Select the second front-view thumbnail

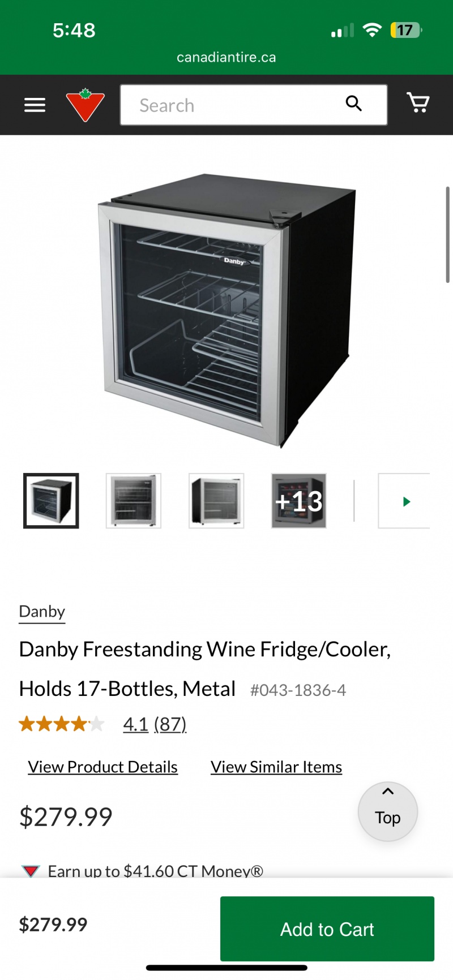pyautogui.click(x=134, y=501)
